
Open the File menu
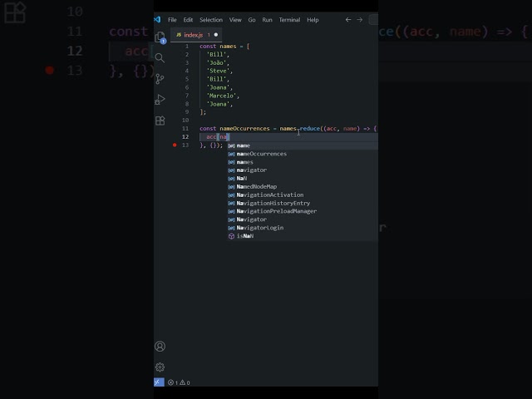point(172,20)
